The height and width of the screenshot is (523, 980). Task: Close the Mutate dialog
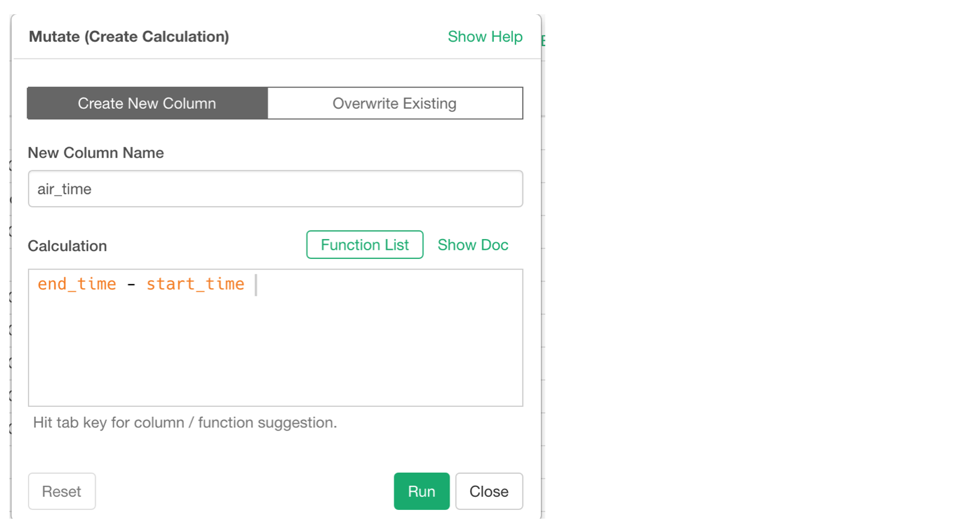(x=489, y=491)
